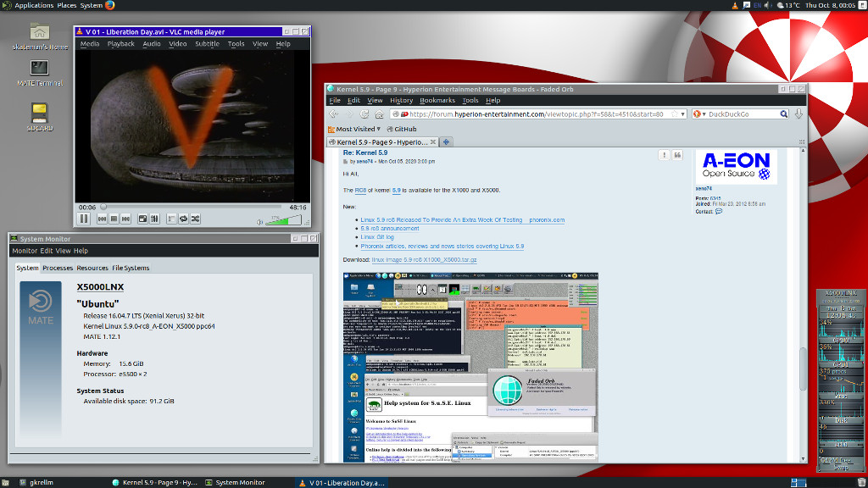
Task: Seek on the VLC timeline bar
Action: click(x=192, y=208)
